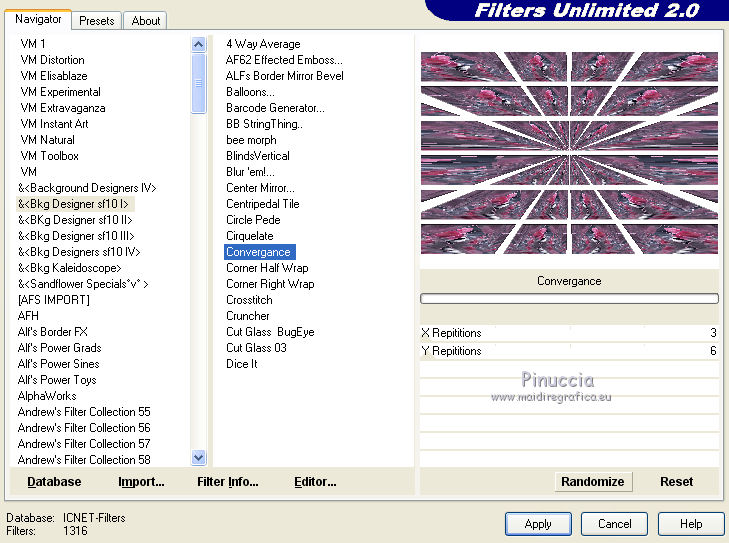Select VM Distortion category
Viewport: 729px width, 543px height.
pyautogui.click(x=53, y=60)
